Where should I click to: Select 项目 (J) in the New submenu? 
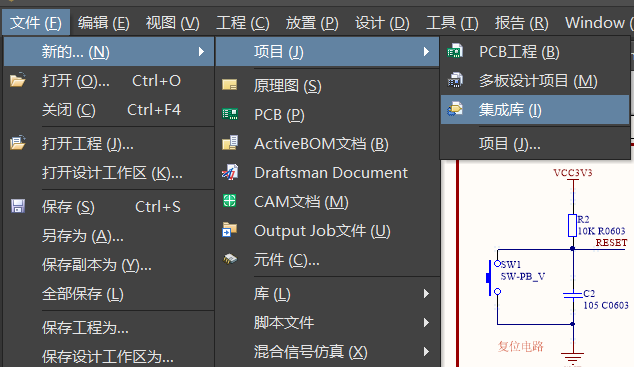pyautogui.click(x=327, y=51)
